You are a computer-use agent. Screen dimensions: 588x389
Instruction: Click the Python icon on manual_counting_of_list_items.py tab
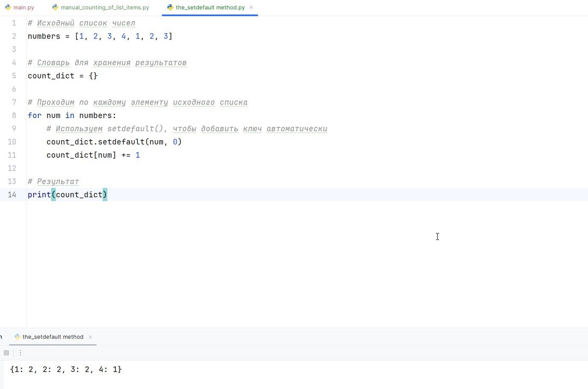[55, 7]
